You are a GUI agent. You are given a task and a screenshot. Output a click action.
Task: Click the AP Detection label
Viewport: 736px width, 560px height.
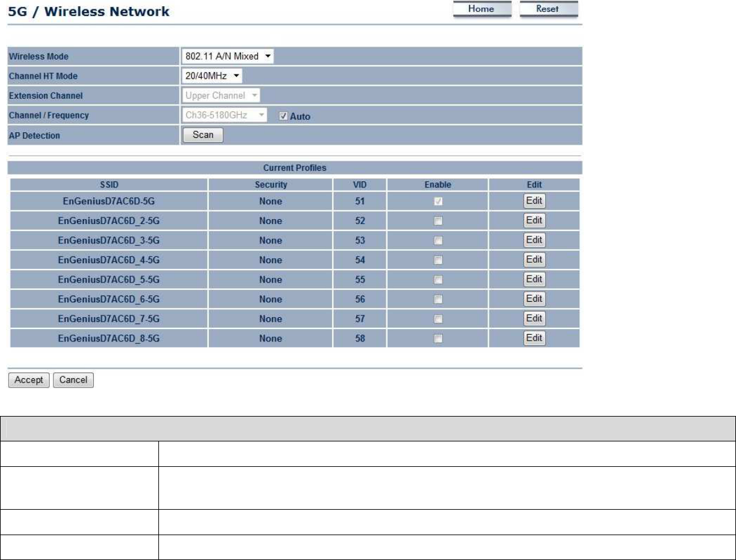click(x=35, y=135)
